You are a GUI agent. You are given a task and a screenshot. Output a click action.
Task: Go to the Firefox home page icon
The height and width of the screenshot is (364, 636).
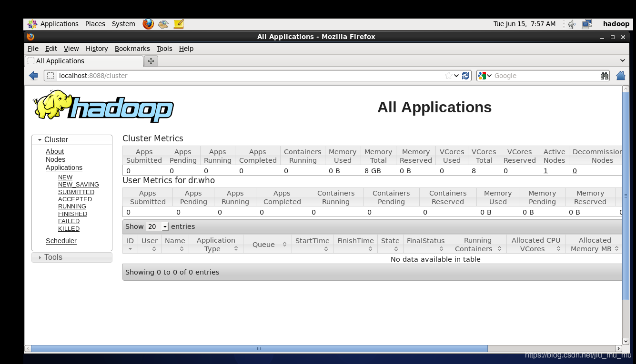tap(620, 76)
